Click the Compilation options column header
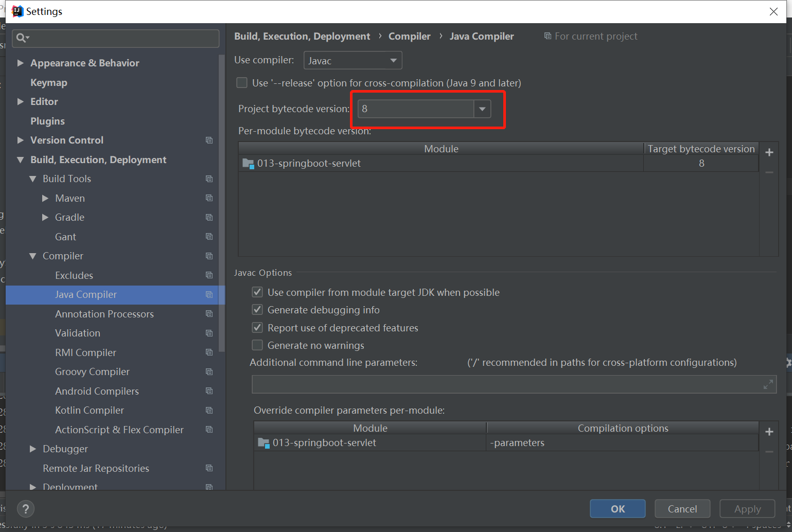 623,428
